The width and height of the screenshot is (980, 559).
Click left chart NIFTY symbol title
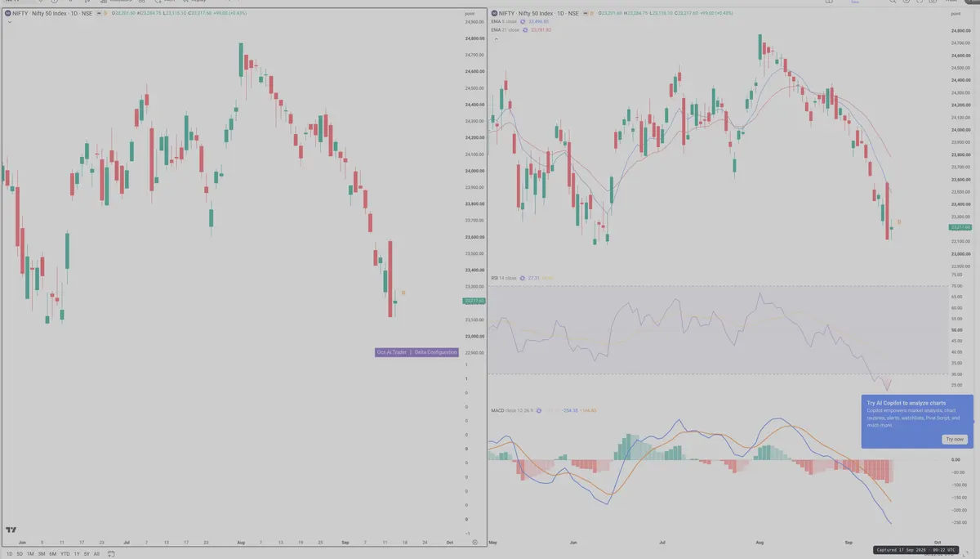coord(52,13)
